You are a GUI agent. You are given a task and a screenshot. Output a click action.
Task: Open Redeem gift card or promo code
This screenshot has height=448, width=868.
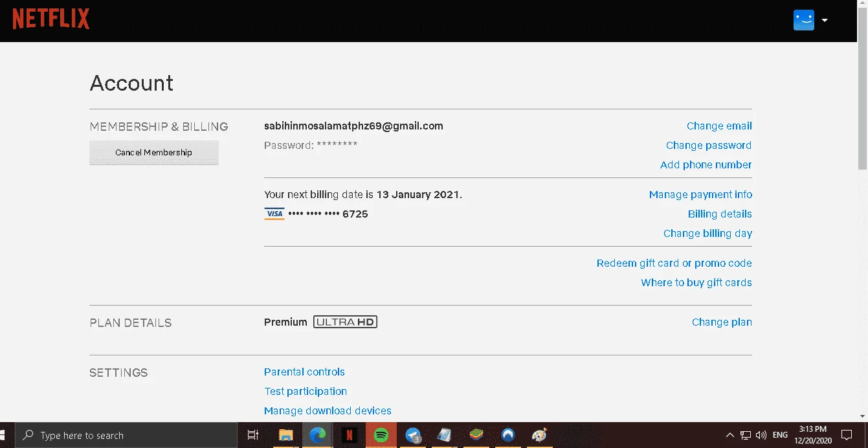[674, 263]
